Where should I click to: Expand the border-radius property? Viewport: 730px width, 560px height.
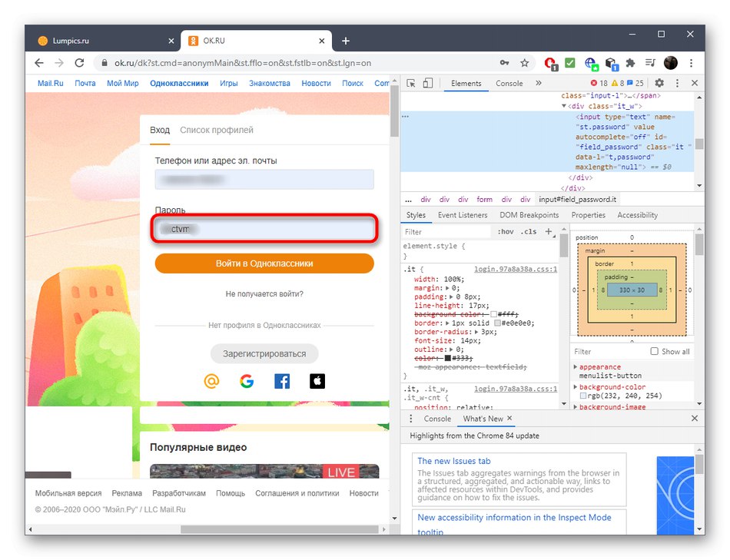[476, 332]
